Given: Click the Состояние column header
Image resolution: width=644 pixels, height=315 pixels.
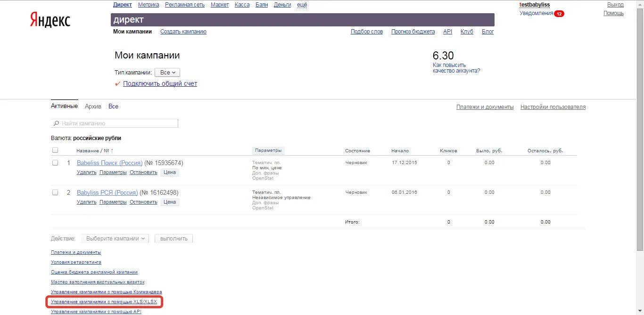Looking at the screenshot, I should click(x=357, y=151).
